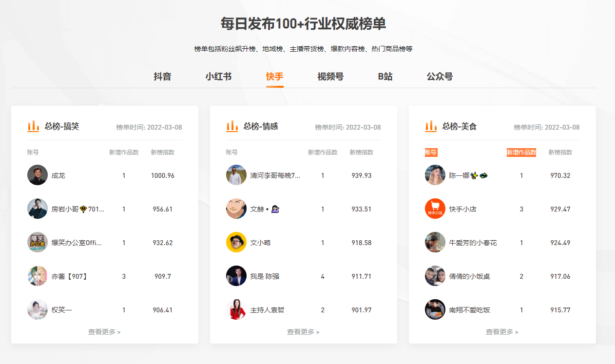615x364 pixels.
Task: Click account name 成龙
Action: (x=58, y=175)
